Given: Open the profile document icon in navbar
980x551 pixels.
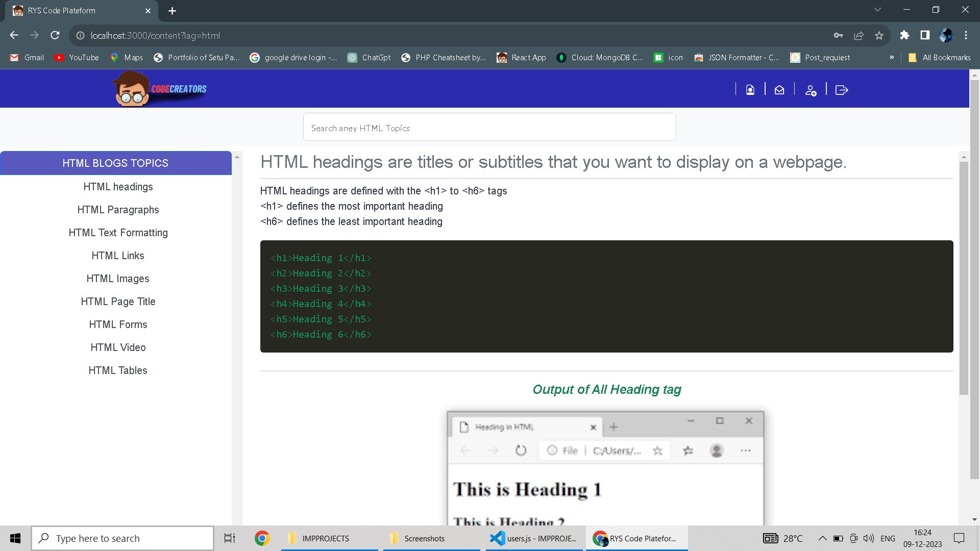Looking at the screenshot, I should [750, 90].
